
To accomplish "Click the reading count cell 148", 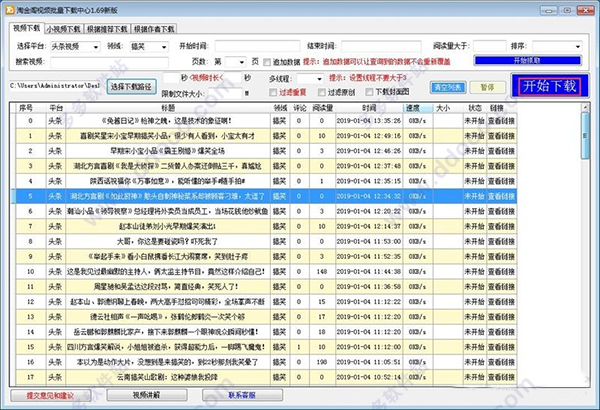I will coord(322,272).
